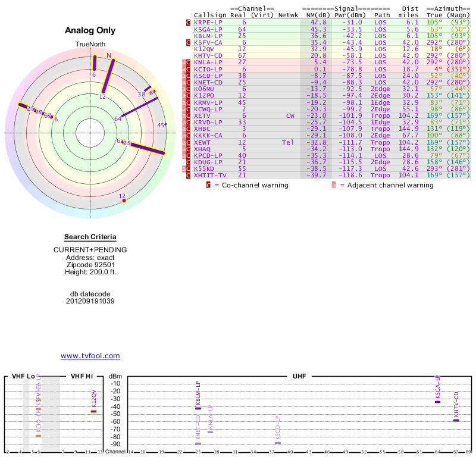
Task: Click the Height: 200.0 ft. text
Action: click(90, 272)
